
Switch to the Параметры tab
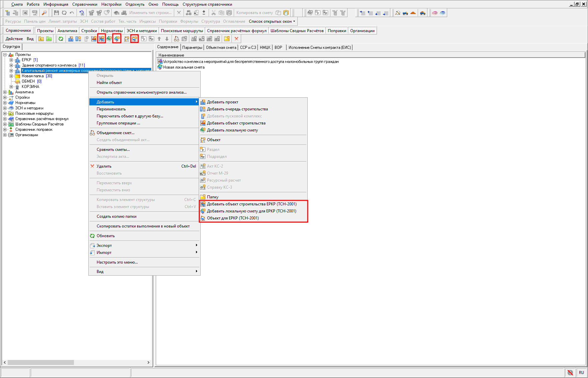tap(192, 48)
